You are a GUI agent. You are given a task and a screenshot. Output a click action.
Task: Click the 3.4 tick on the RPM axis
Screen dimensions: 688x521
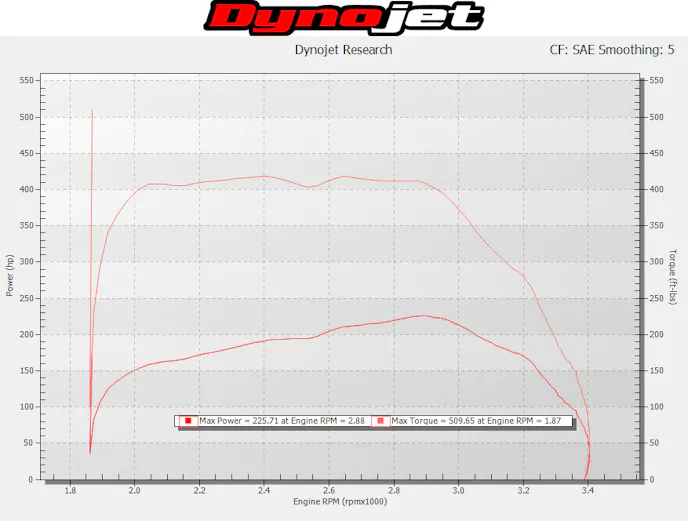point(588,490)
